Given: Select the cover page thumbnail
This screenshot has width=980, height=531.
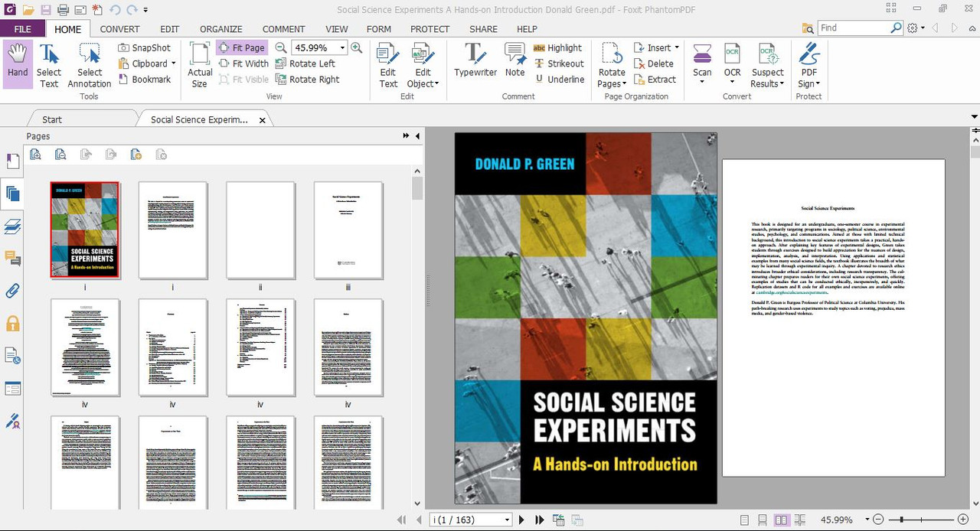Looking at the screenshot, I should [x=85, y=230].
